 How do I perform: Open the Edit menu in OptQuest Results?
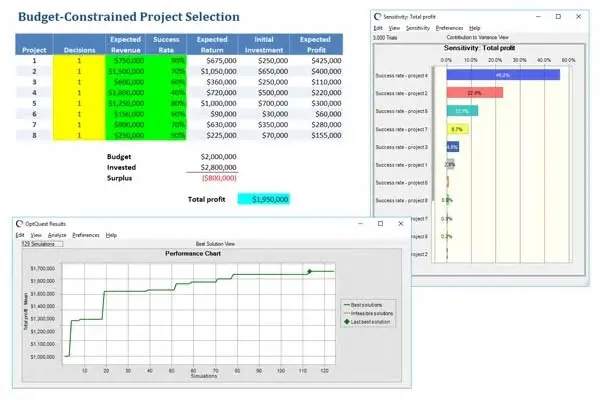click(20, 235)
